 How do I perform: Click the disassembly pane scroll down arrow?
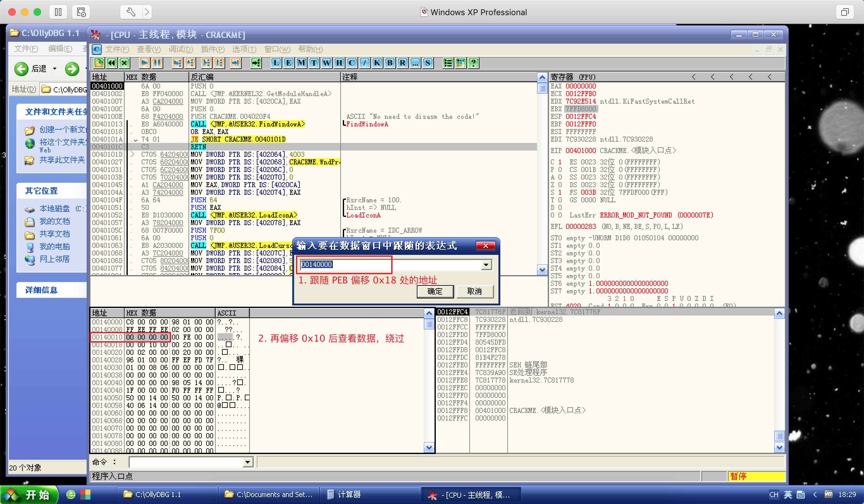pyautogui.click(x=542, y=270)
